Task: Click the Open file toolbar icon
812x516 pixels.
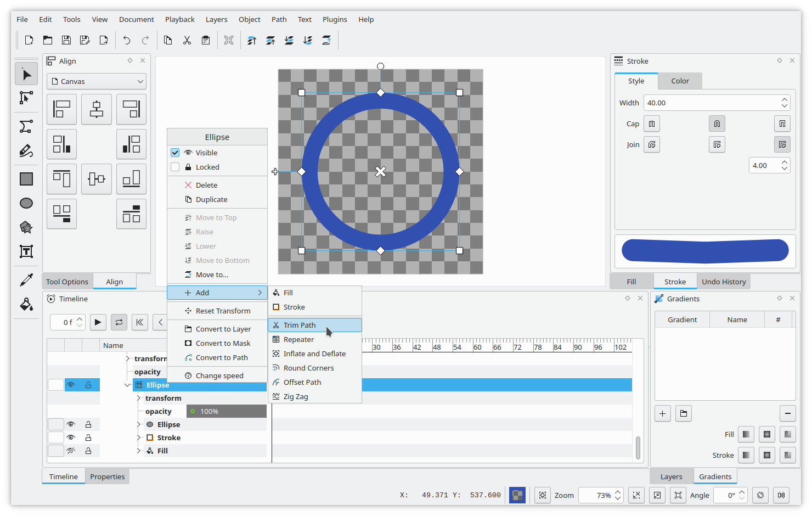Action: [48, 40]
